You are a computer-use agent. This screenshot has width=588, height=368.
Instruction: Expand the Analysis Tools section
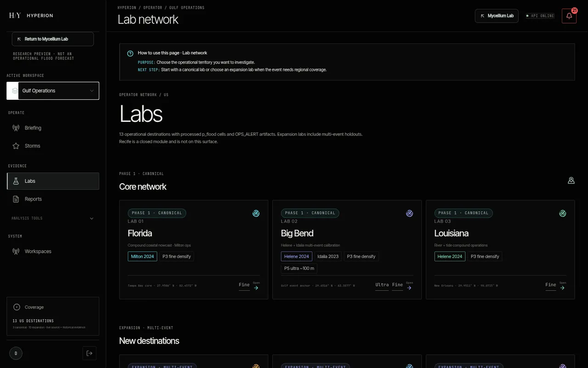(x=53, y=218)
